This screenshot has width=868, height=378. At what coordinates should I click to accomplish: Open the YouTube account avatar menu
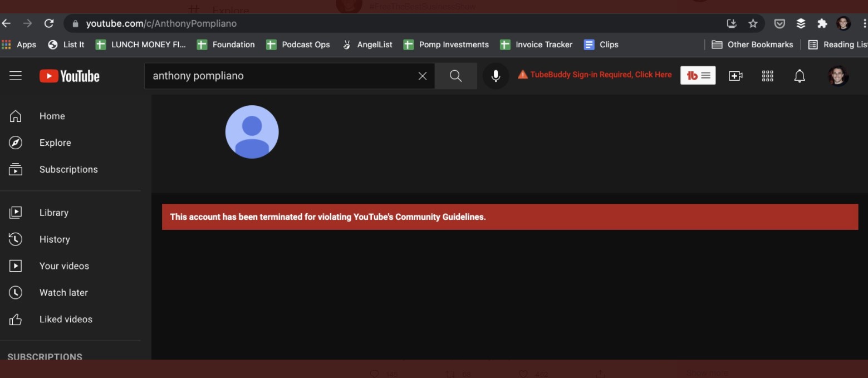[x=838, y=76]
